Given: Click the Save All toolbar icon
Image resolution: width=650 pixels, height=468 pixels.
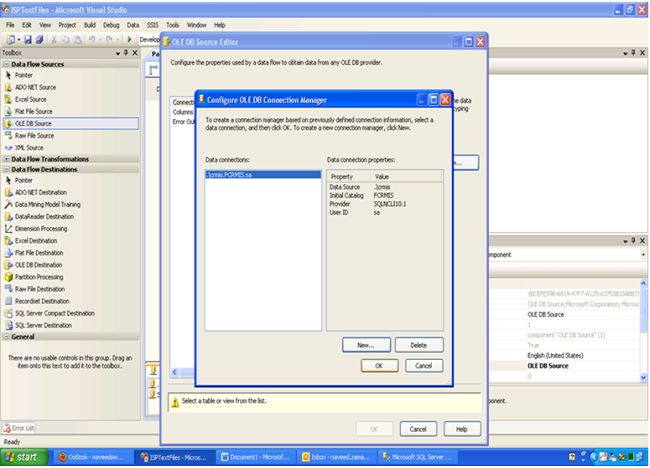Looking at the screenshot, I should click(40, 39).
